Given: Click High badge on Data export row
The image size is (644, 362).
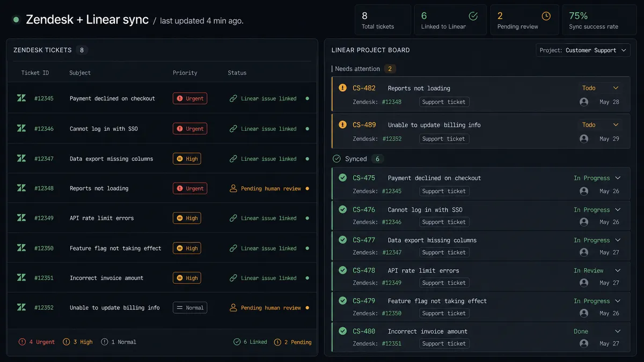Looking at the screenshot, I should [x=187, y=159].
